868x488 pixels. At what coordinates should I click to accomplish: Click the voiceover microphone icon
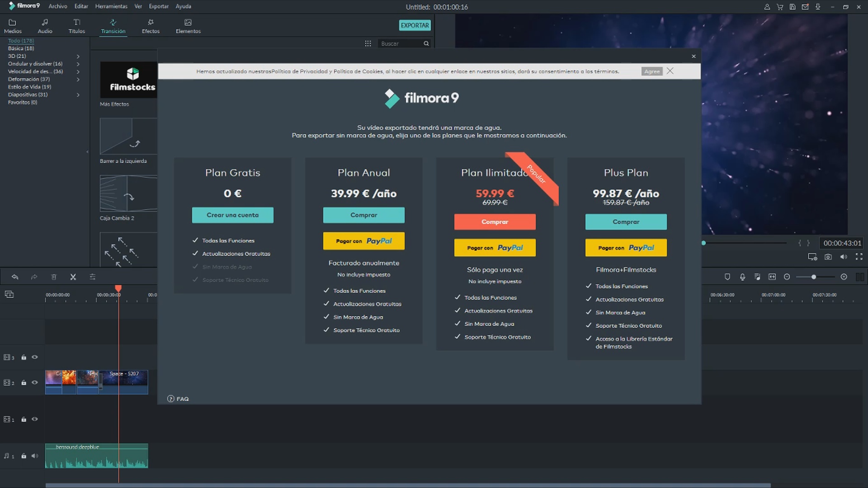point(742,277)
